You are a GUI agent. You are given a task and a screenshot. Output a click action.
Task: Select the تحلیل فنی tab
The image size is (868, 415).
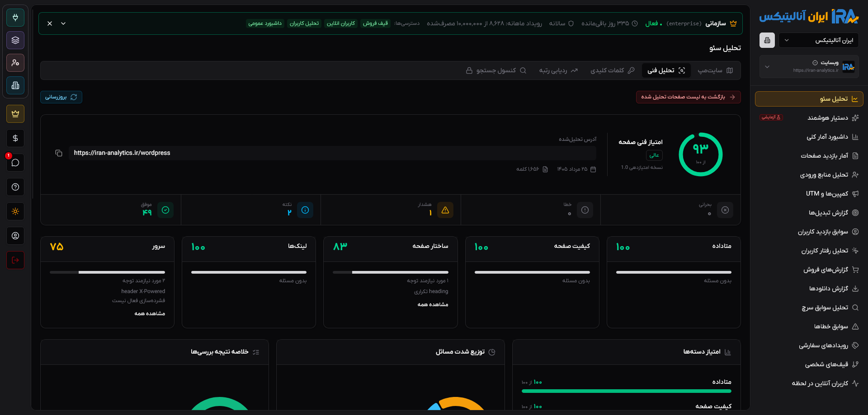coord(666,70)
